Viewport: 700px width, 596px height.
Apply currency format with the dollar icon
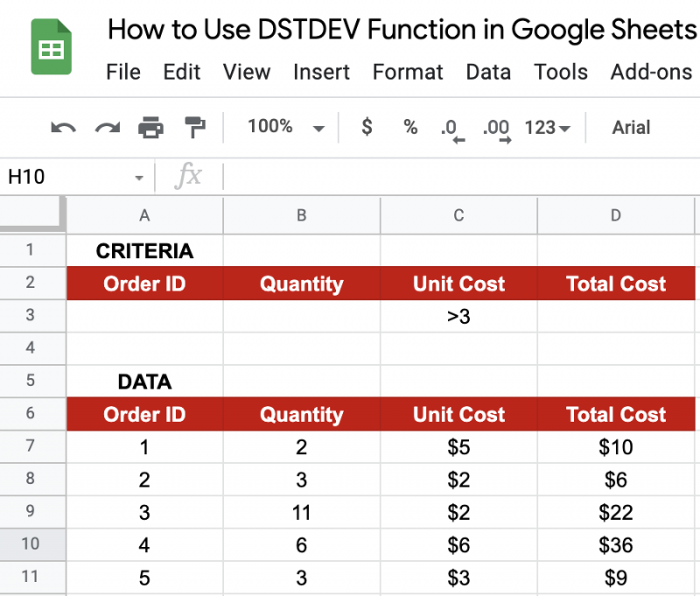tap(367, 127)
